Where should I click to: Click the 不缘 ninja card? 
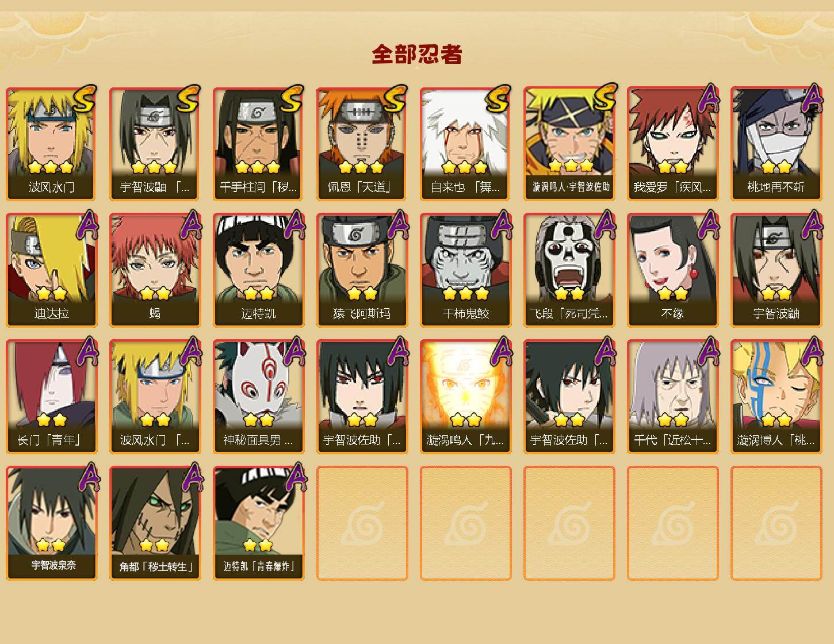[673, 270]
